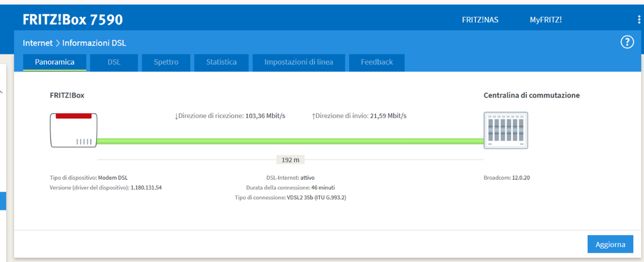Go to Impostazioni di linea tab

[x=299, y=62]
